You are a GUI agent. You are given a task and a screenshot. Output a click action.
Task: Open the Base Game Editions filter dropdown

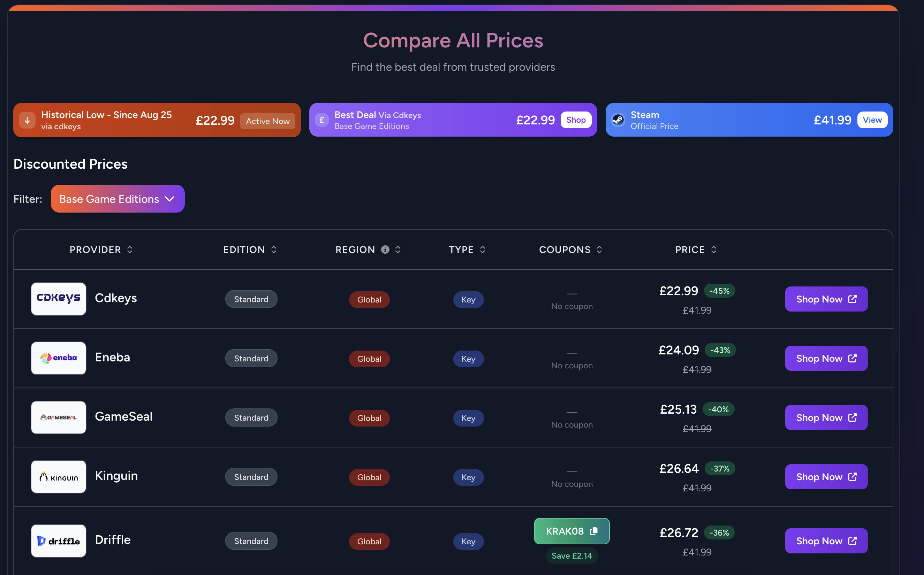tap(118, 199)
